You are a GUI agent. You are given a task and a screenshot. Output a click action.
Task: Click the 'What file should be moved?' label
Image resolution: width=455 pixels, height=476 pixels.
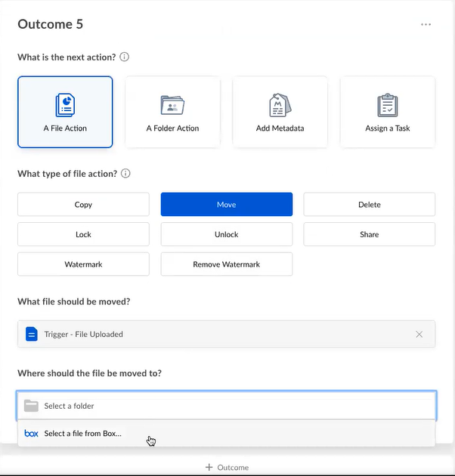click(74, 301)
